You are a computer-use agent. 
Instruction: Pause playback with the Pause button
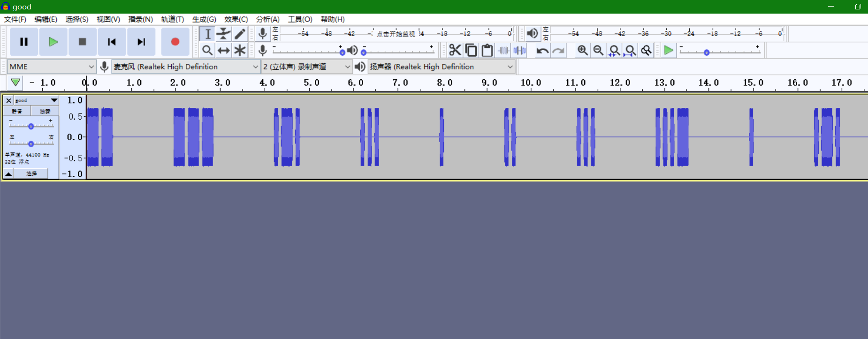[23, 42]
